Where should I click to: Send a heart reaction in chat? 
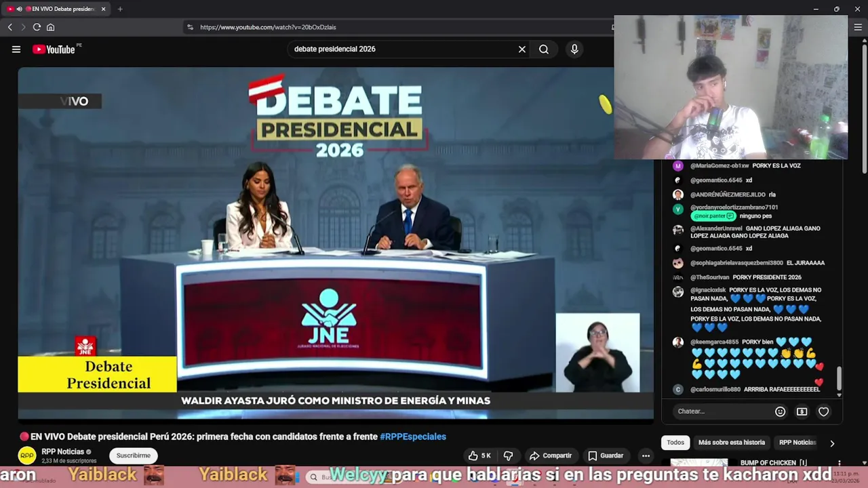823,411
